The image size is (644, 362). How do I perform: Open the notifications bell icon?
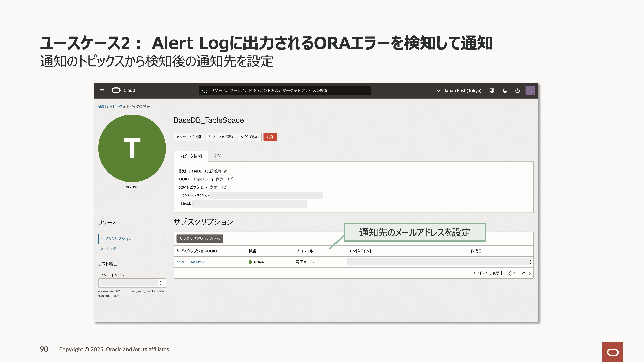click(505, 91)
